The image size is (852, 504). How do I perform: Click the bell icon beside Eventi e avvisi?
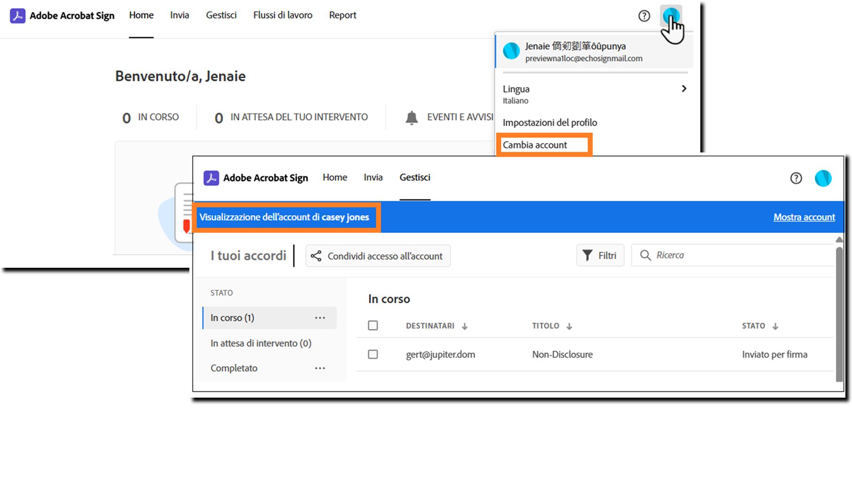(412, 117)
